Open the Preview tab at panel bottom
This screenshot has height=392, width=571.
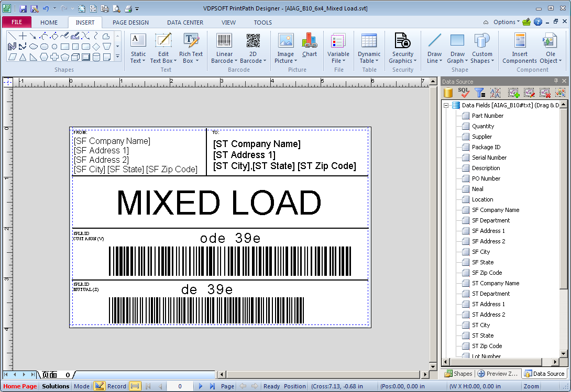coord(498,374)
